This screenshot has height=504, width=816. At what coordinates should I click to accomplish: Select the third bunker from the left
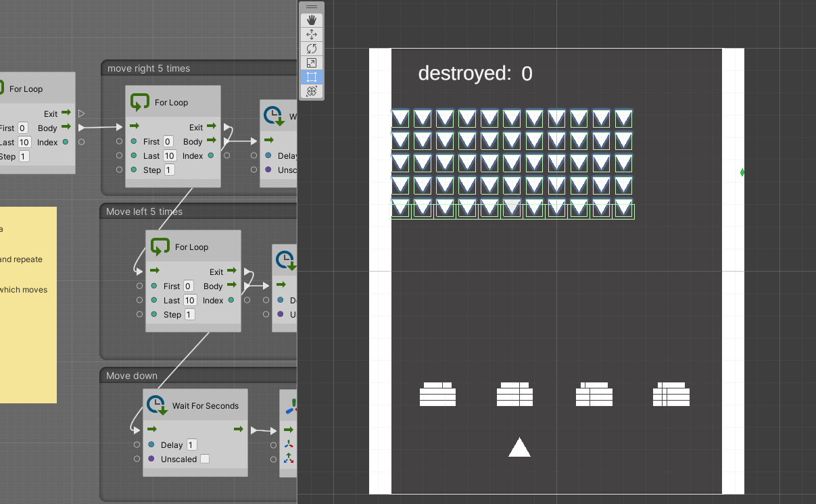tap(594, 394)
